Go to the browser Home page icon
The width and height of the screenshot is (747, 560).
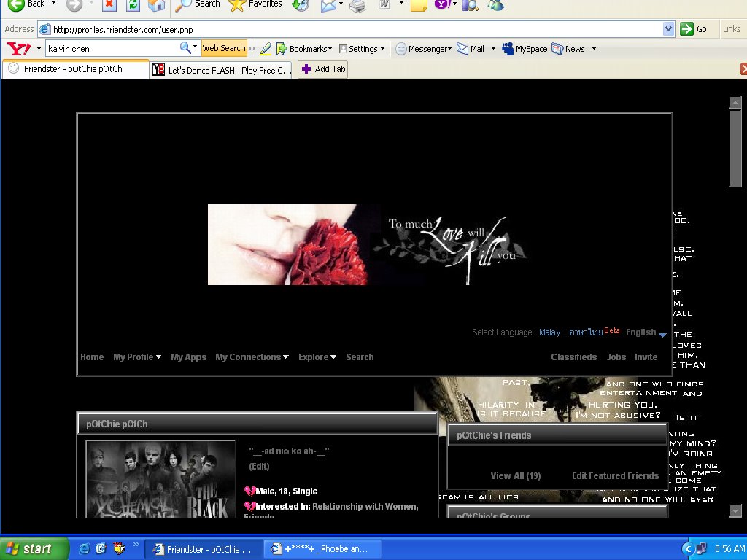156,4
